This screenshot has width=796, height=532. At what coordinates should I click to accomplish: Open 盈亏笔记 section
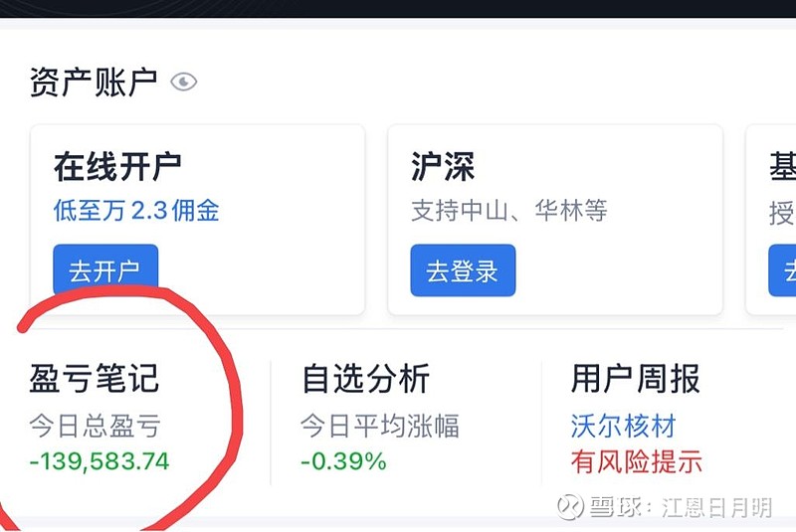click(95, 378)
